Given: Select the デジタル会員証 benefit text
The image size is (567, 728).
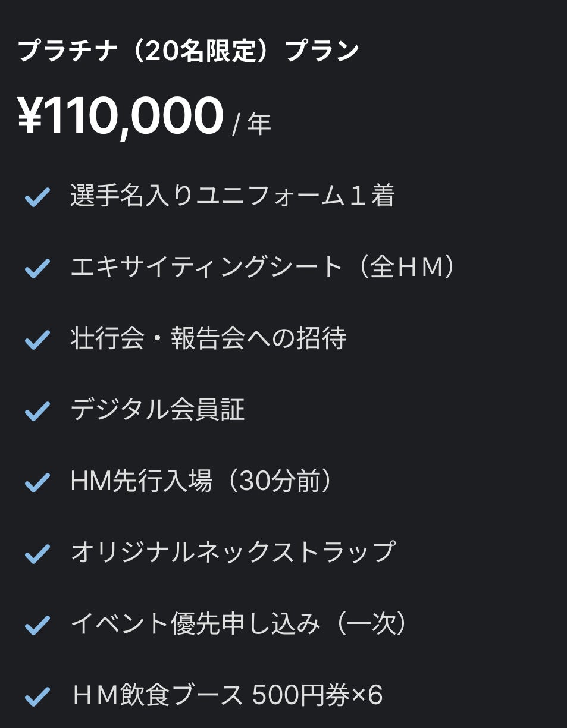Looking at the screenshot, I should tap(157, 410).
